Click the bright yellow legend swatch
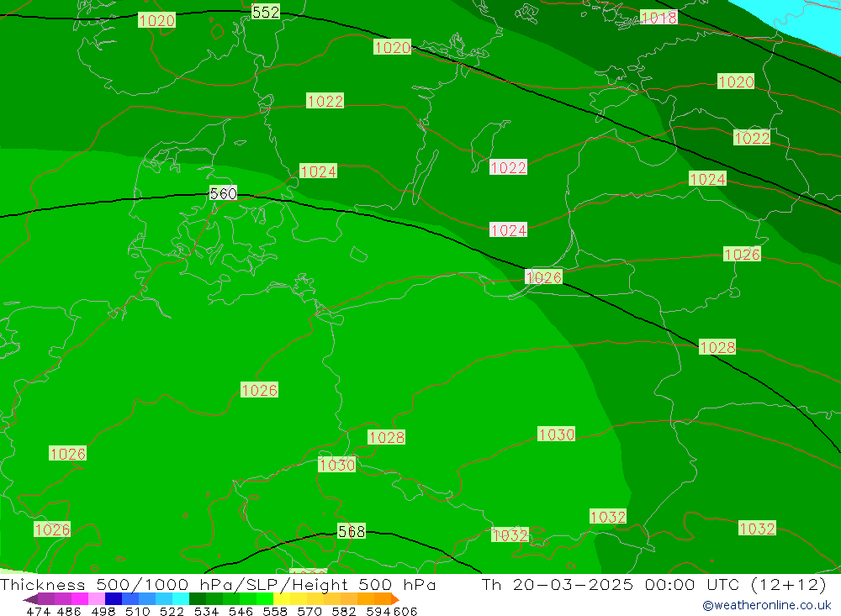The height and width of the screenshot is (616, 841). [282, 599]
